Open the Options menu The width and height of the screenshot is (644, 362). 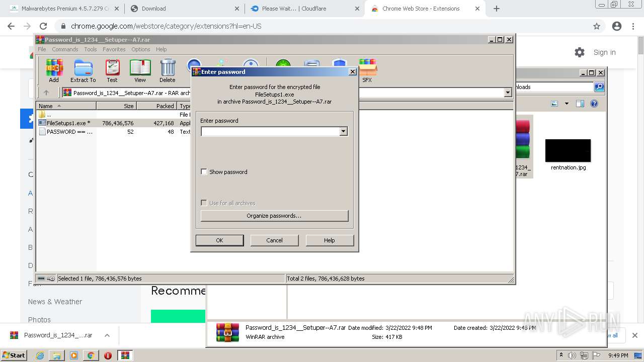coord(141,49)
